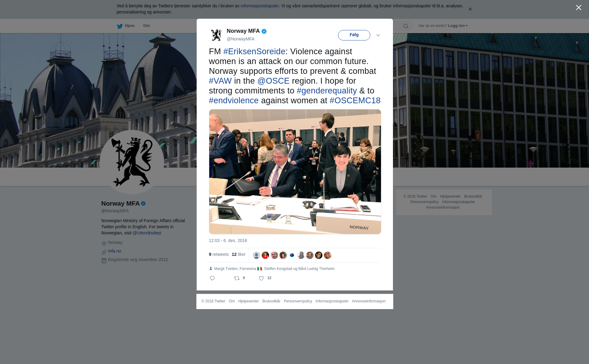
Task: Open the tweet photo of Norway delegation
Action: pyautogui.click(x=295, y=172)
